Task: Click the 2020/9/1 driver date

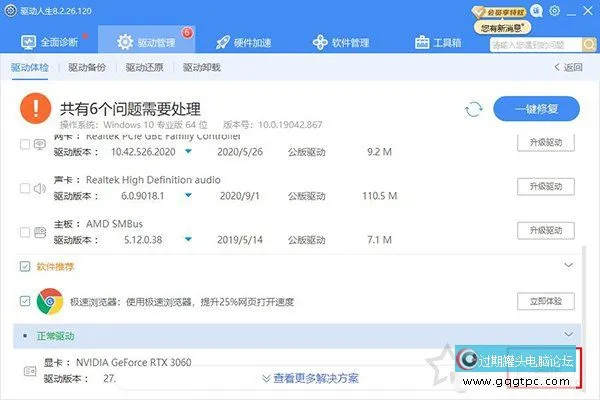Action: click(x=240, y=196)
